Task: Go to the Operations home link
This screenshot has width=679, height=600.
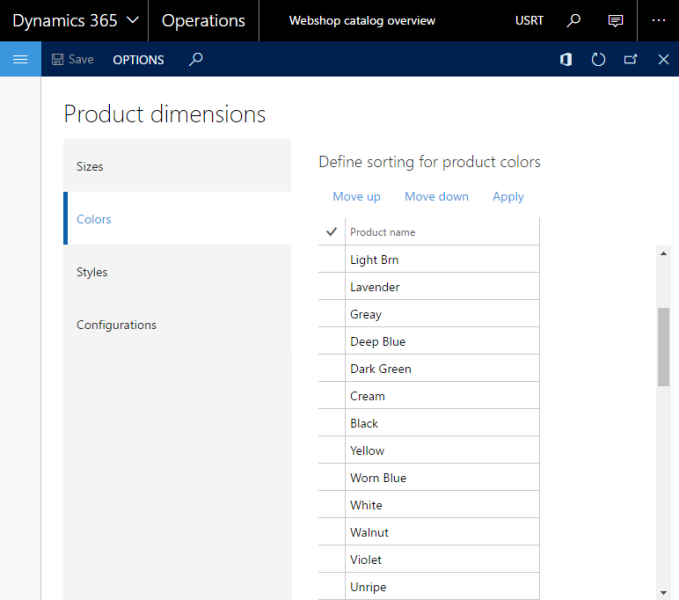Action: tap(203, 20)
